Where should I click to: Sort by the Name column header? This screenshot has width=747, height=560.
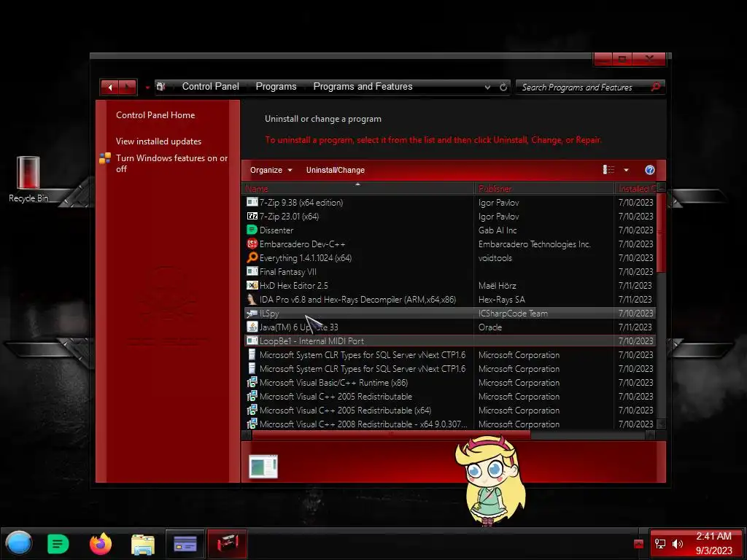tap(358, 189)
